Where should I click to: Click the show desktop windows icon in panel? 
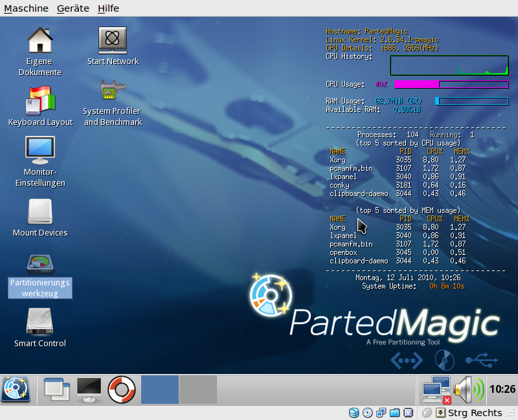pyautogui.click(x=56, y=389)
